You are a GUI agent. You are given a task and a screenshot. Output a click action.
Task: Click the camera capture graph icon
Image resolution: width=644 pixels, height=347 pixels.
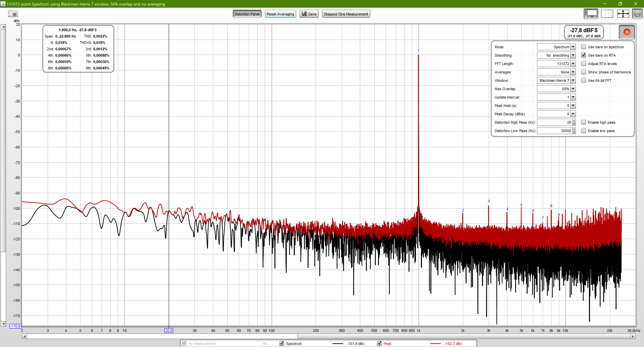click(x=13, y=14)
